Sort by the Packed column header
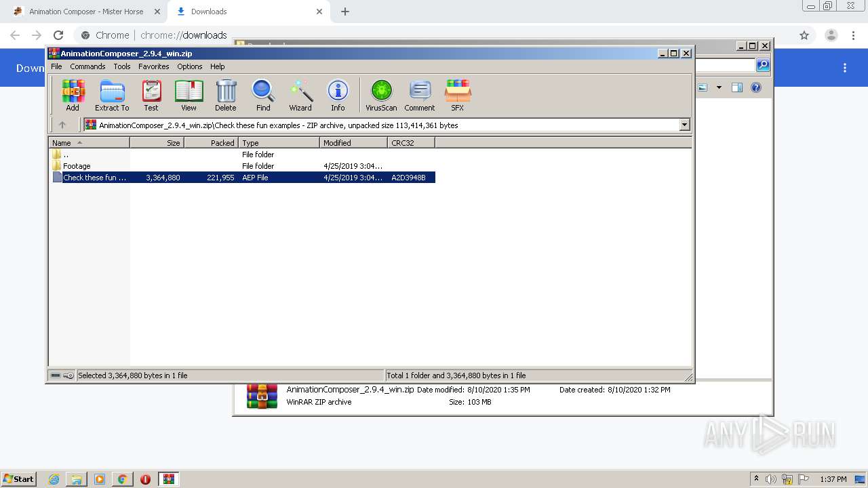 (211, 142)
